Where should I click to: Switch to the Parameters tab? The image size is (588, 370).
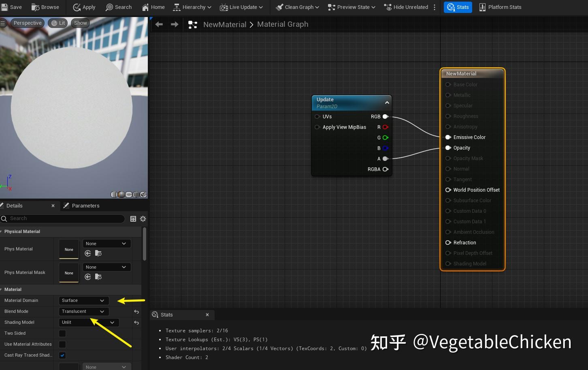click(x=86, y=205)
